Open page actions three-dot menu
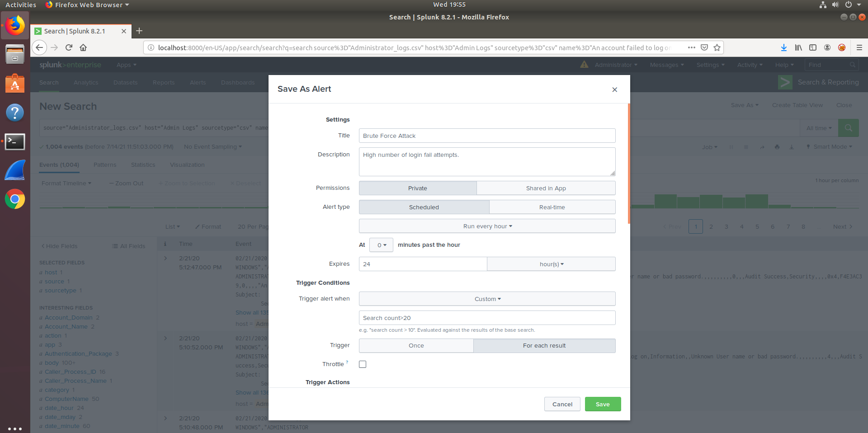 692,47
